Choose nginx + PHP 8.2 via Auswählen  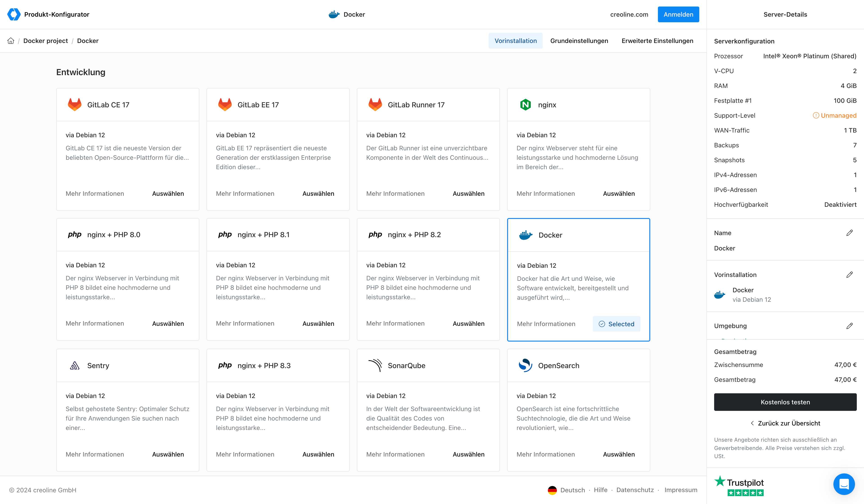468,324
